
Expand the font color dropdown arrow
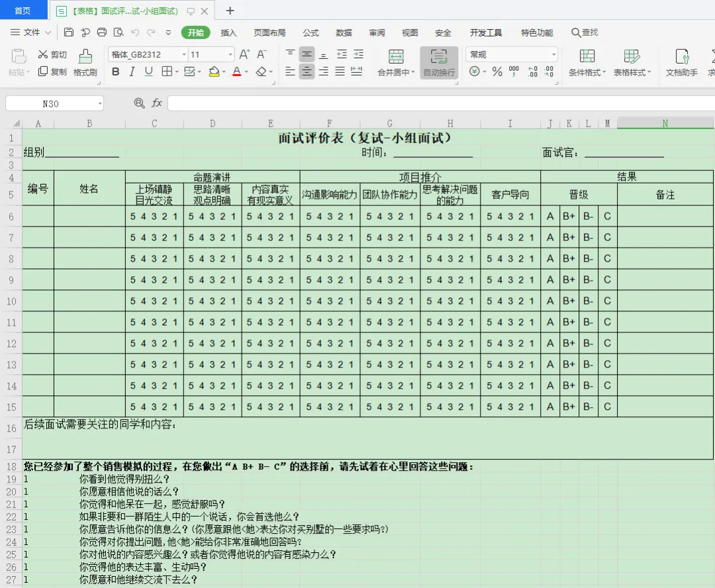point(247,72)
